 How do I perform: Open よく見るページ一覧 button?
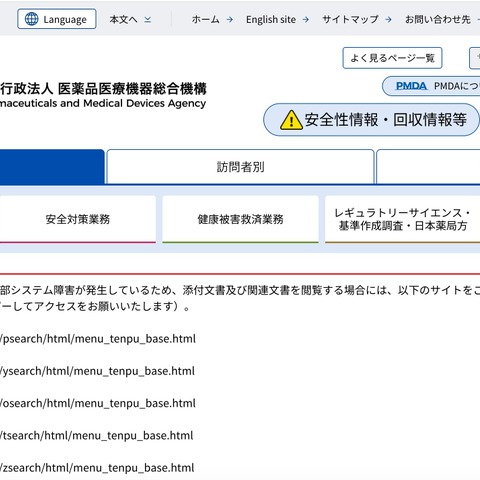pos(392,58)
